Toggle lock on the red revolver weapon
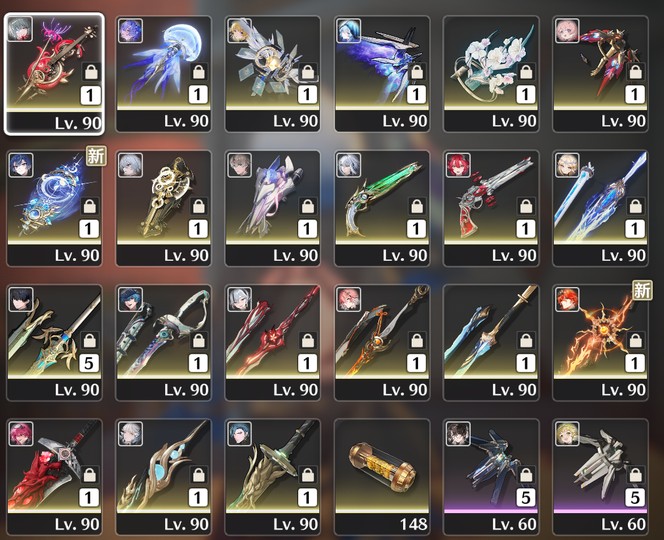Screen dimensions: 664x540 526,206
